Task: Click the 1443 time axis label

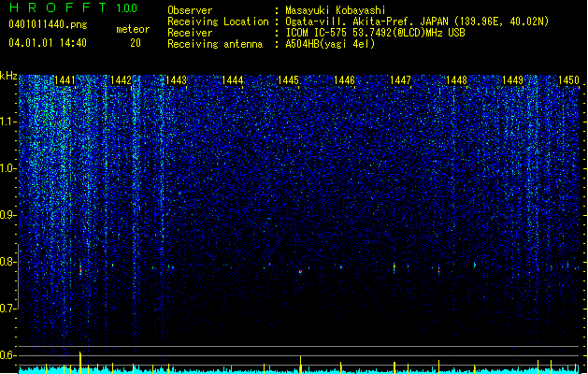Action: [176, 80]
